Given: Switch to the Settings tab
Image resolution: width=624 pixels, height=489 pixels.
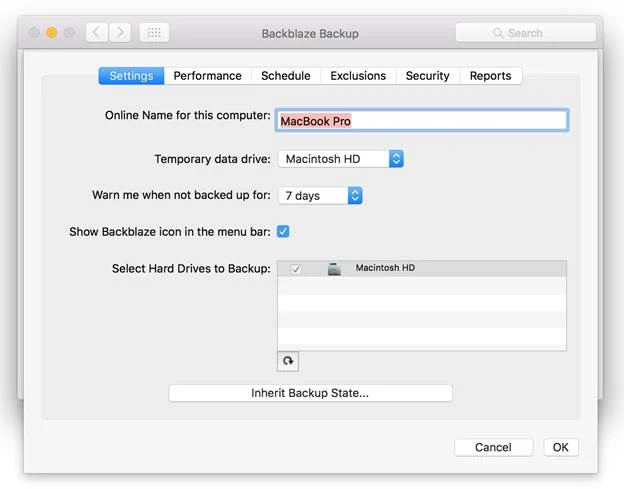Looking at the screenshot, I should [x=131, y=76].
